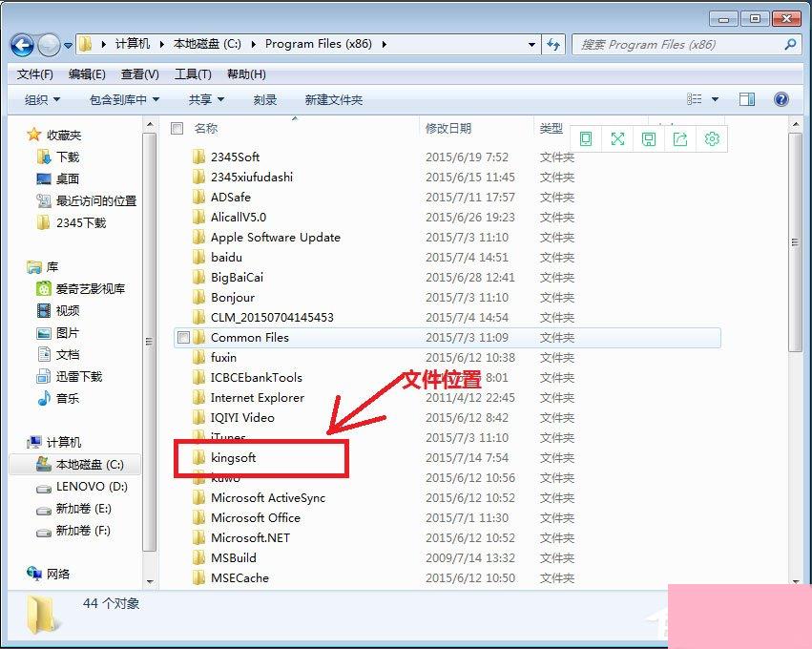Click the navigation pane scrollbar thumb
Viewport: 812px width, 649px height.
click(x=149, y=342)
